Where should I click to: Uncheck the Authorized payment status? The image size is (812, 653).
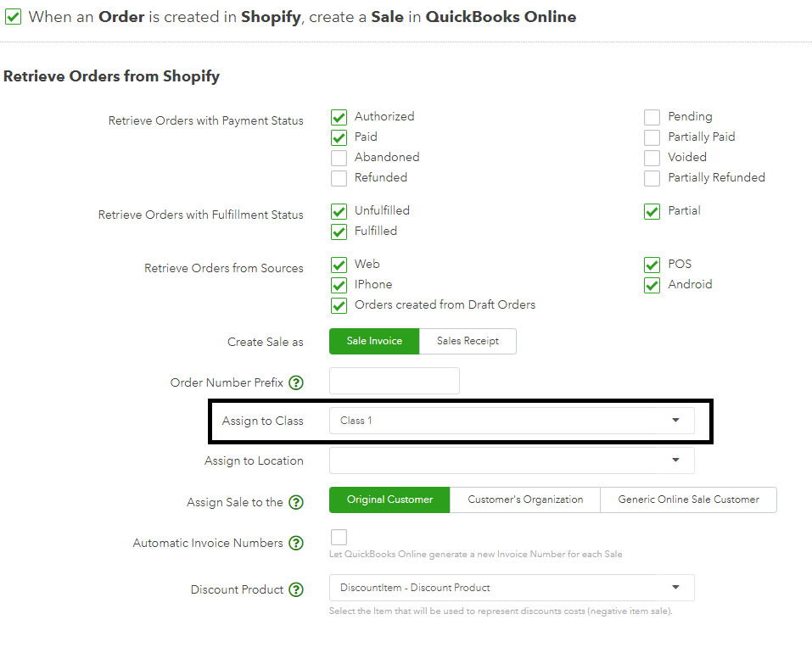pos(339,117)
